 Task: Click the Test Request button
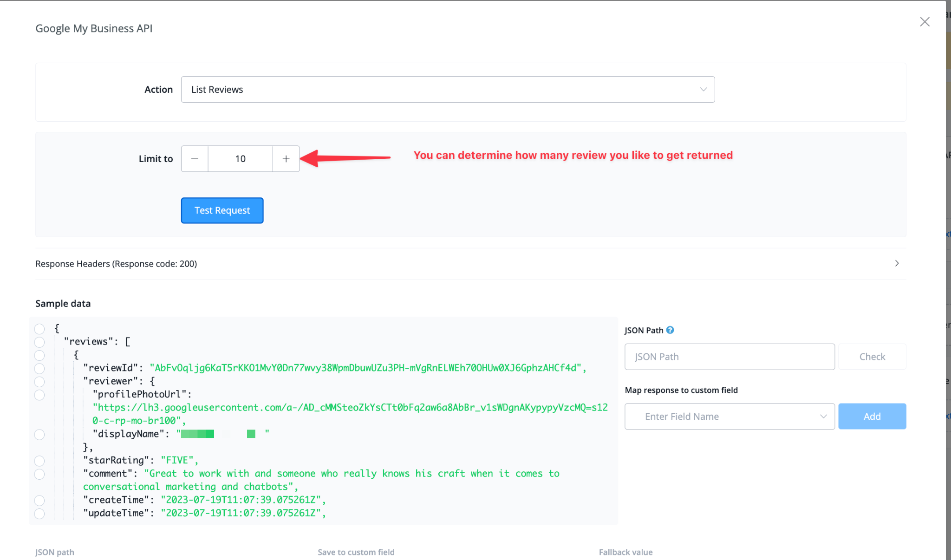(222, 210)
